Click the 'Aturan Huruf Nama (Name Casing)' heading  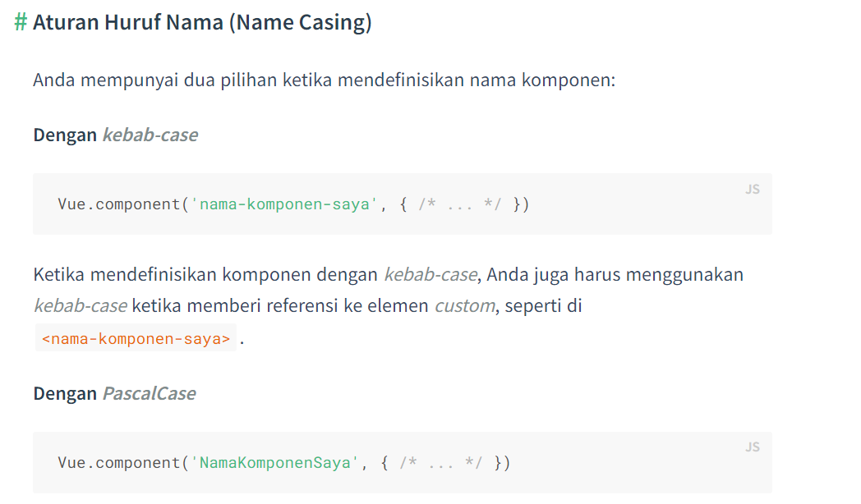202,22
